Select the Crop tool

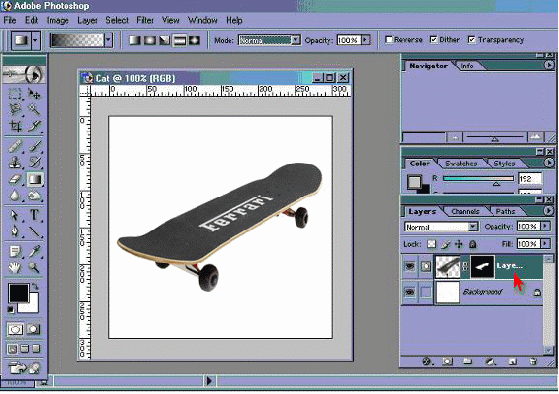tap(15, 126)
